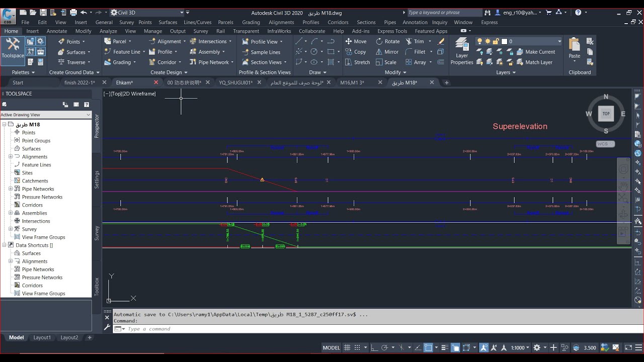Activate the Mirror tool
644x362 pixels.
[x=387, y=52]
